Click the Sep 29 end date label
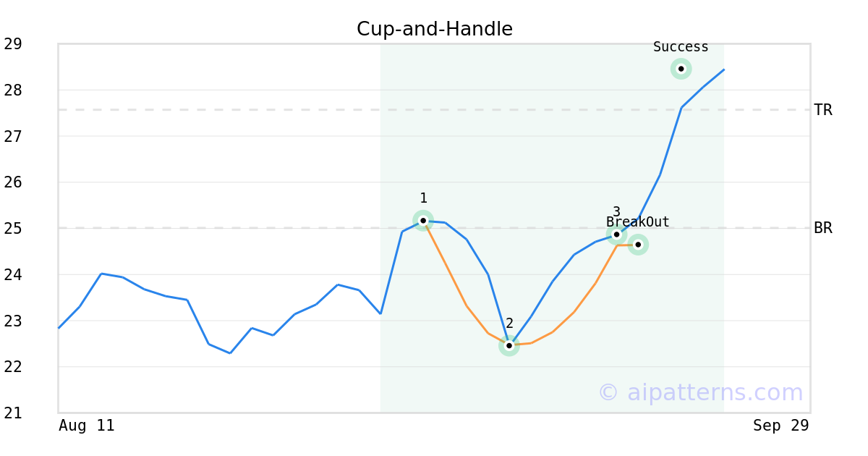This screenshot has height=456, width=868. coord(780,426)
